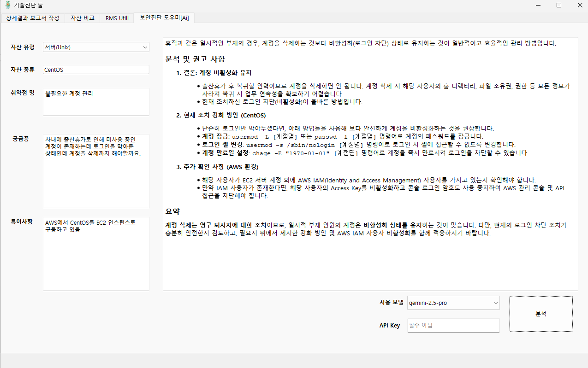Click the 특이사항 text area about AWS
This screenshot has width=588, height=368.
click(96, 254)
